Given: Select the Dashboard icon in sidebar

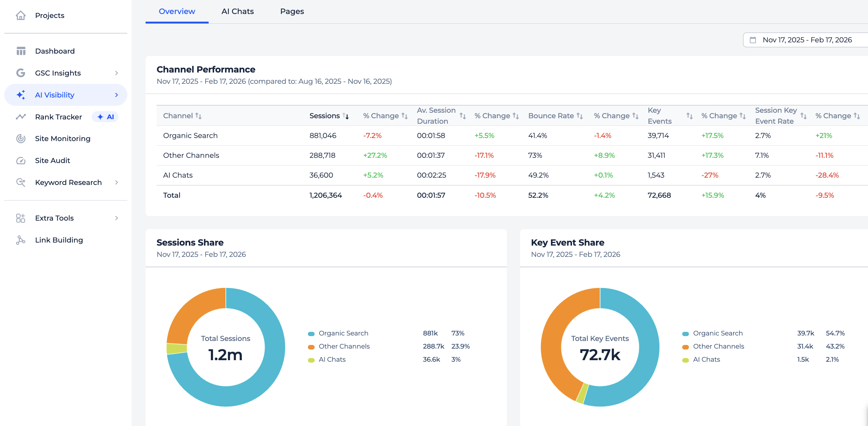Looking at the screenshot, I should (x=20, y=51).
